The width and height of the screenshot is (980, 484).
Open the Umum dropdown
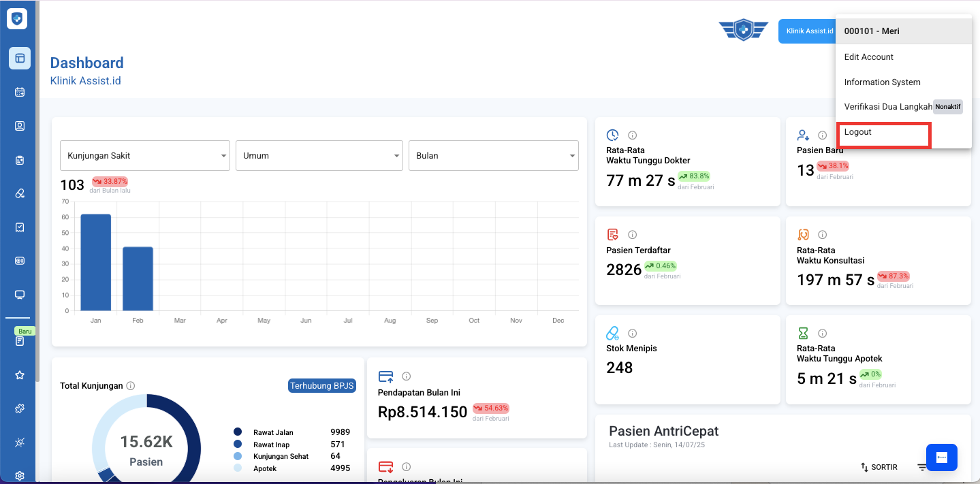[x=319, y=156]
